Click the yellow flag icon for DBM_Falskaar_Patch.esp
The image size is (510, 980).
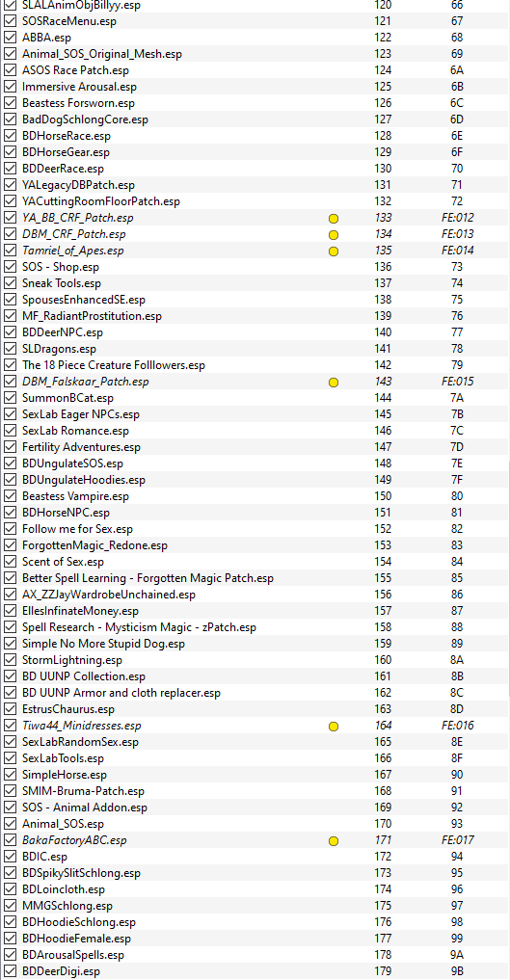point(334,382)
